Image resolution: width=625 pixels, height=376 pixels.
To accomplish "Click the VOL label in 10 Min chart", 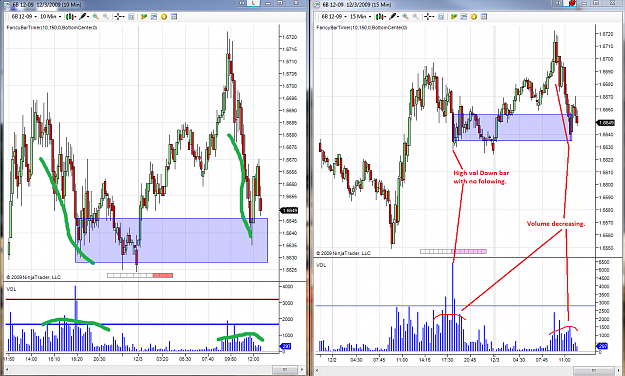I will tap(11, 289).
